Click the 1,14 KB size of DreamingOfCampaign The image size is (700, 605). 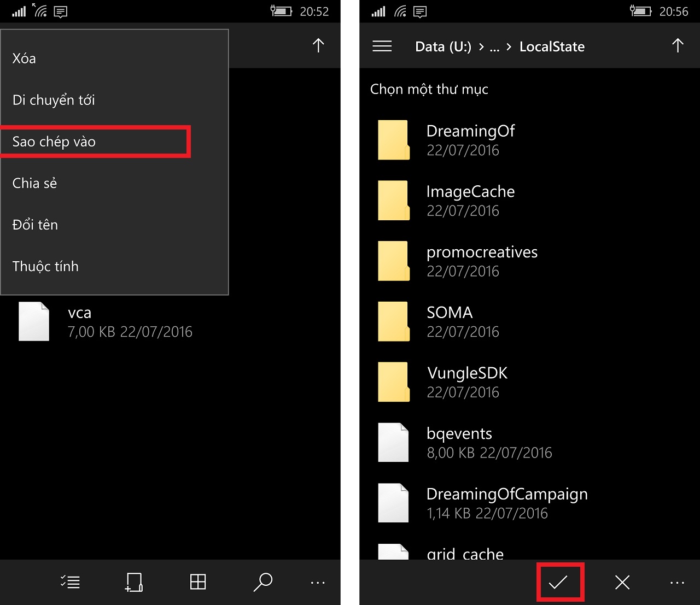448,513
